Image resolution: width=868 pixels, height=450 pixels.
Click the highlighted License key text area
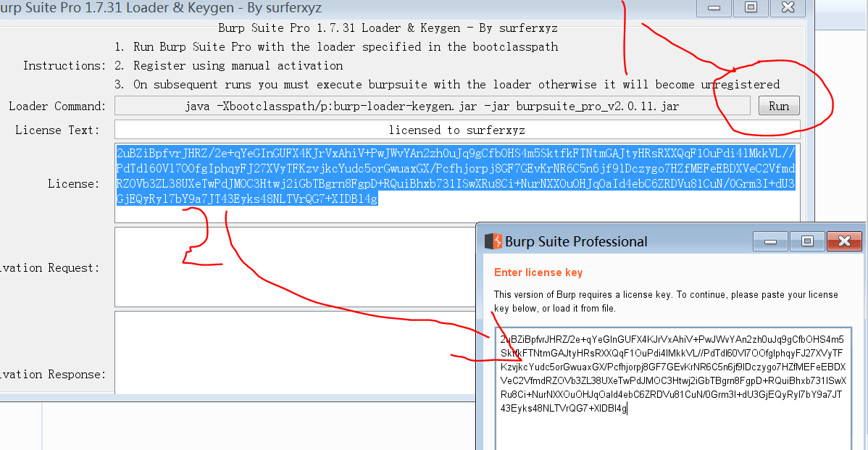(457, 183)
